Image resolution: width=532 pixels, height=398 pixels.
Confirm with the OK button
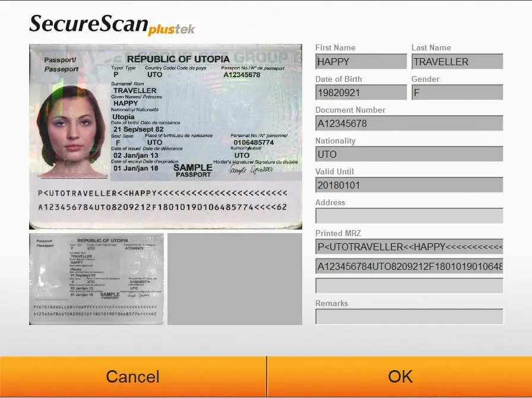[x=400, y=377]
